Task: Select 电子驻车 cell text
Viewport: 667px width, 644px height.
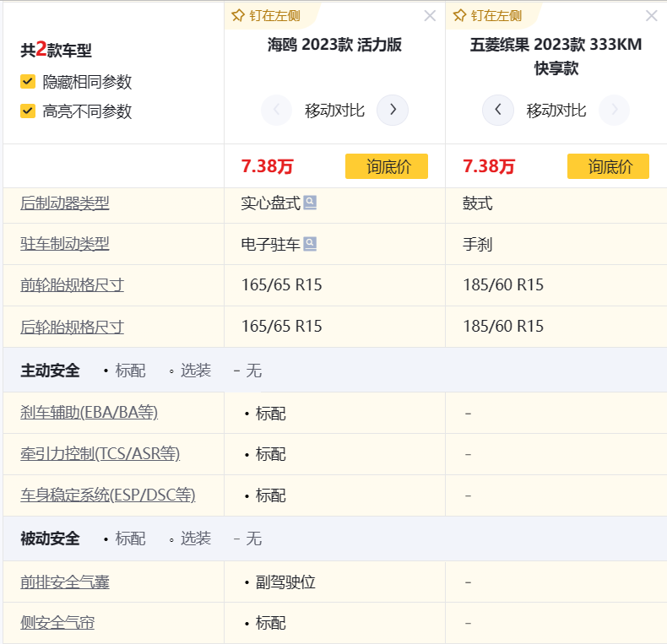Action: (x=270, y=244)
